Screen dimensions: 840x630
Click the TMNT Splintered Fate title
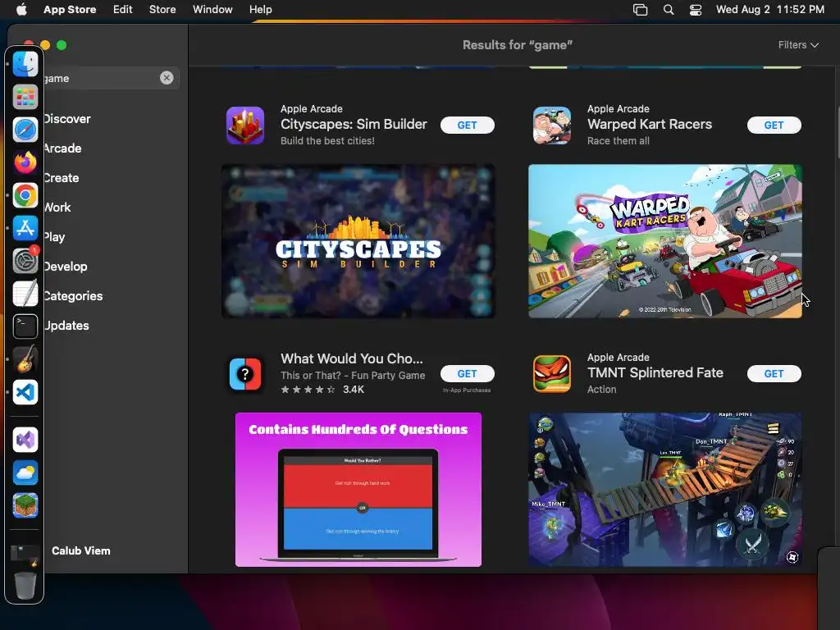(655, 373)
